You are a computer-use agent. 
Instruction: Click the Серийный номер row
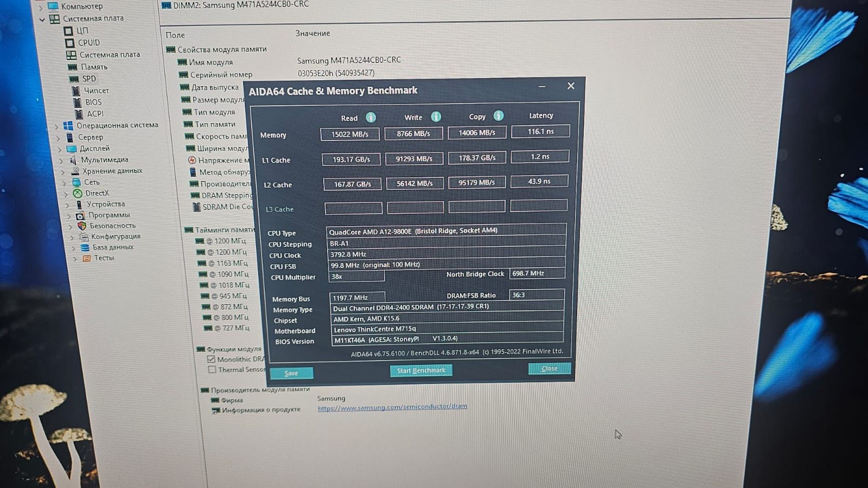[x=221, y=75]
